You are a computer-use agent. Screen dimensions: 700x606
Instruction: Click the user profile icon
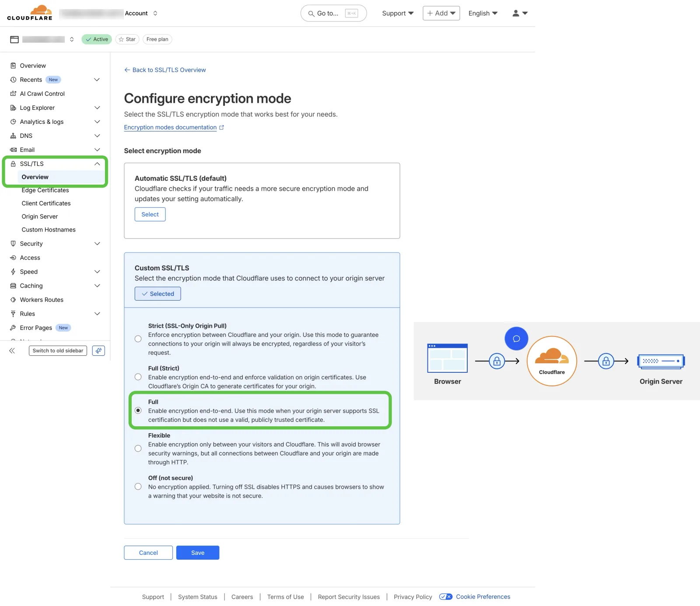(516, 13)
